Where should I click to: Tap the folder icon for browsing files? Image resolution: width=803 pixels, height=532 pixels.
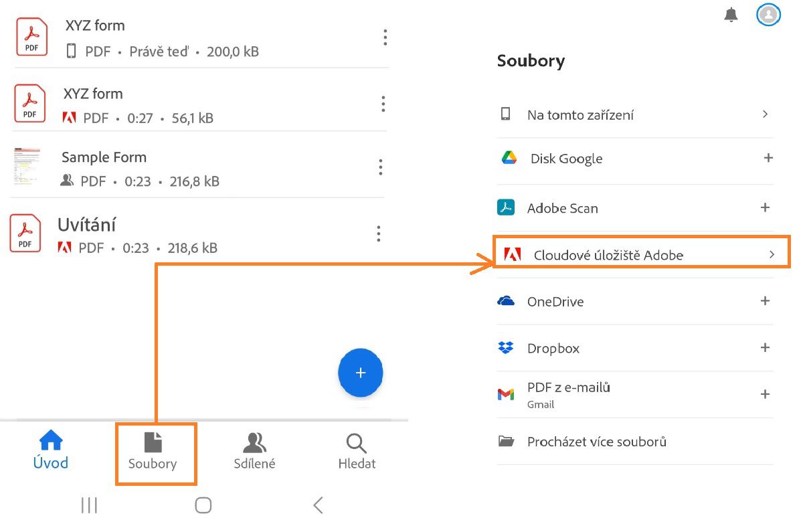point(506,442)
